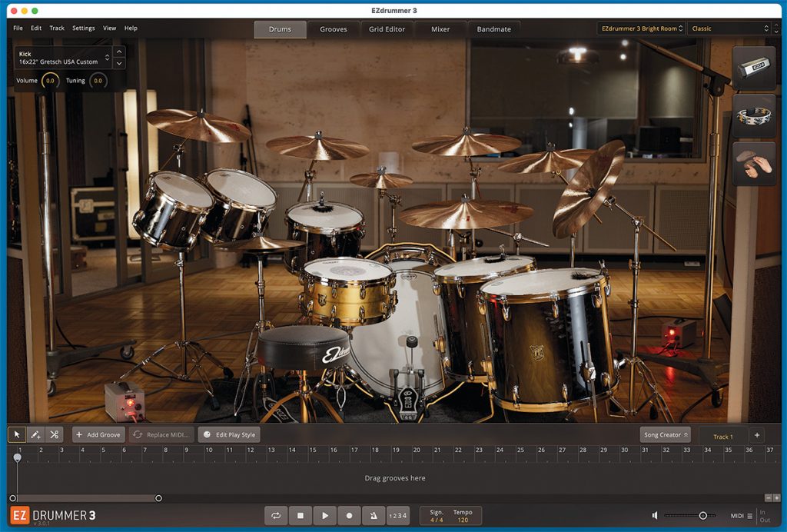Click the master volume slider handle
The image size is (787, 532).
(702, 515)
